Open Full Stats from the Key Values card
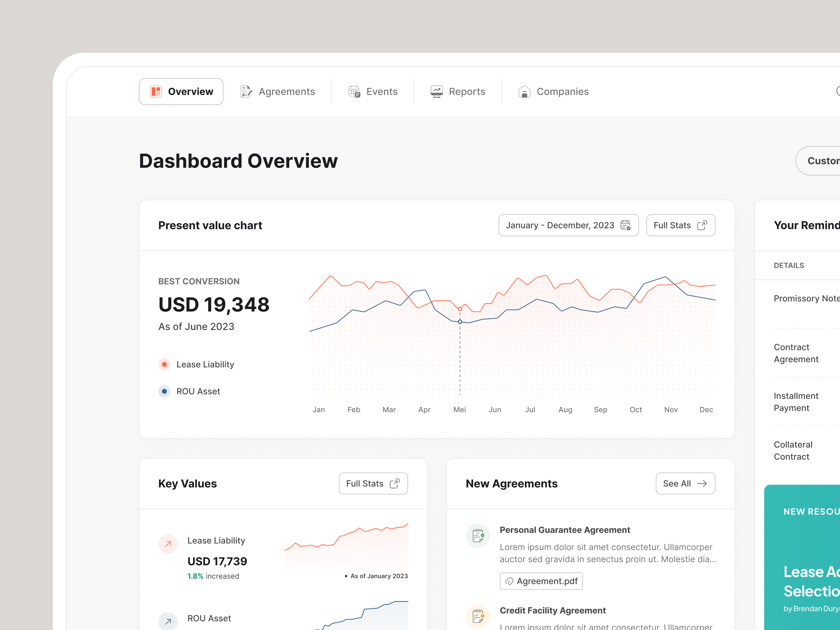840x630 pixels. pos(373,483)
